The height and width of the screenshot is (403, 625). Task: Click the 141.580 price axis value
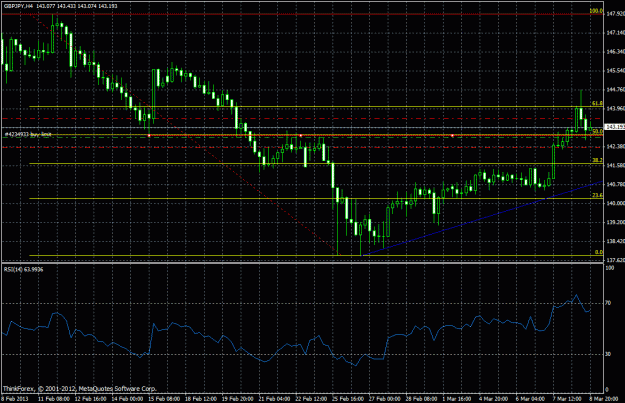[615, 165]
